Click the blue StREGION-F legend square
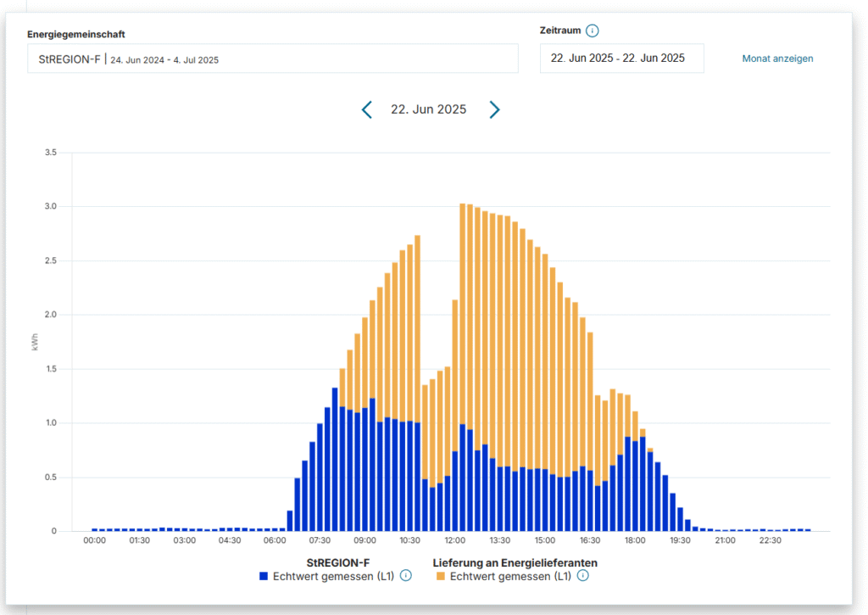 coord(264,576)
